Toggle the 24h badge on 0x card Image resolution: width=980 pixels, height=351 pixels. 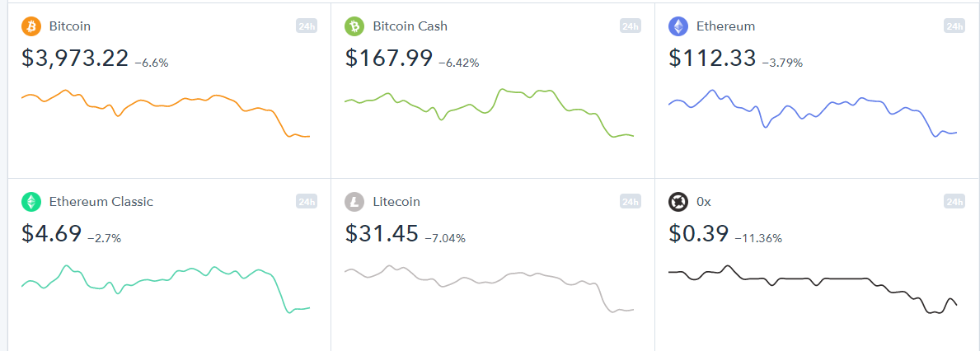(x=954, y=202)
